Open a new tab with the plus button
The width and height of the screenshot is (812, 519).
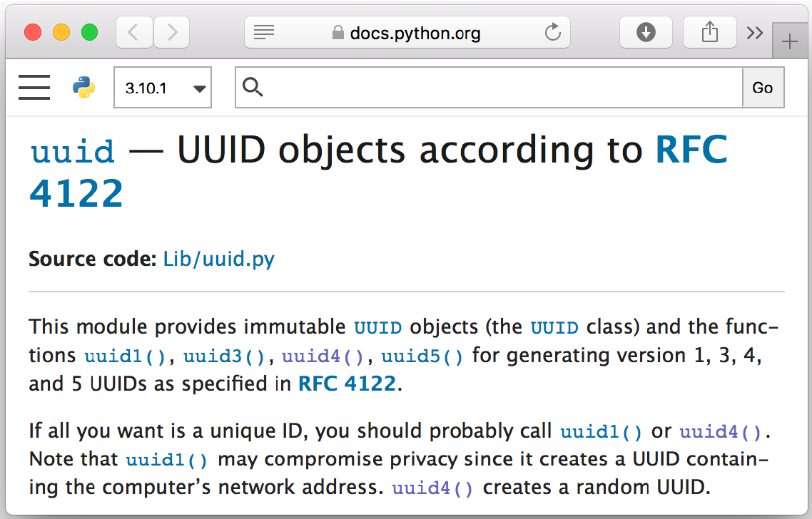pos(790,42)
